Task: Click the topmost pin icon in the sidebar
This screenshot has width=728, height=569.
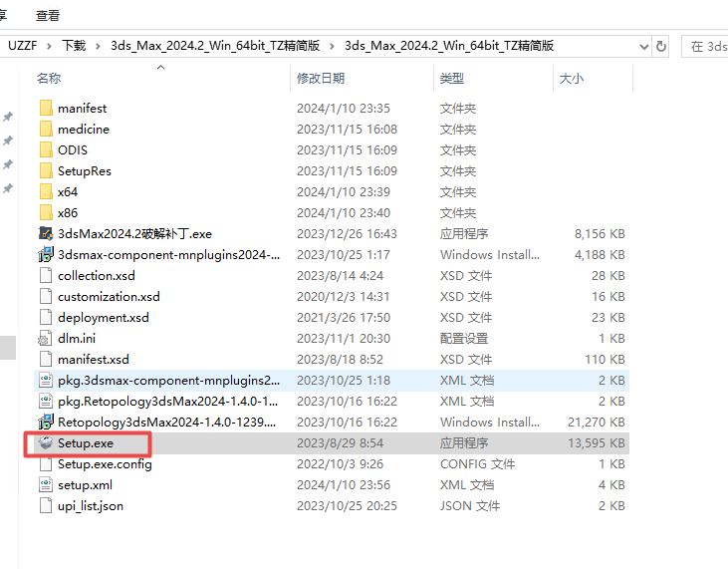Action: 8,118
